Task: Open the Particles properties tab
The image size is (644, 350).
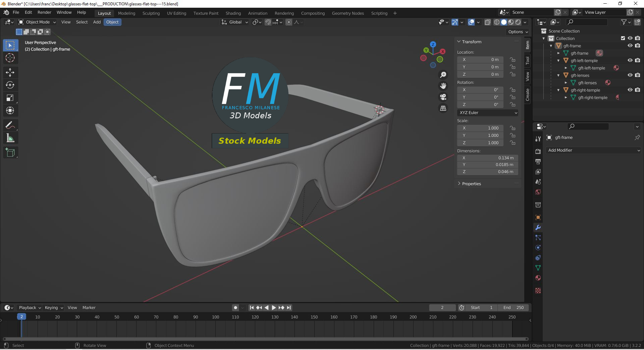Action: pyautogui.click(x=538, y=238)
